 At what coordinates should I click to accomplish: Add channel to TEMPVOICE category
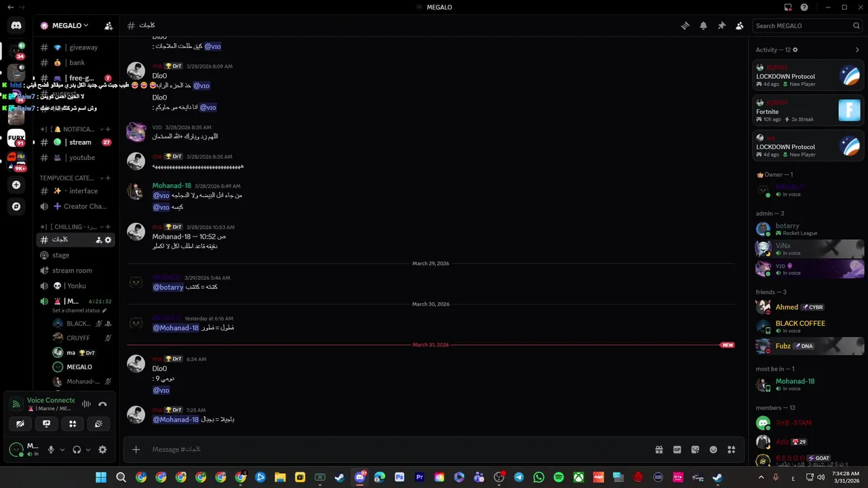pos(108,178)
